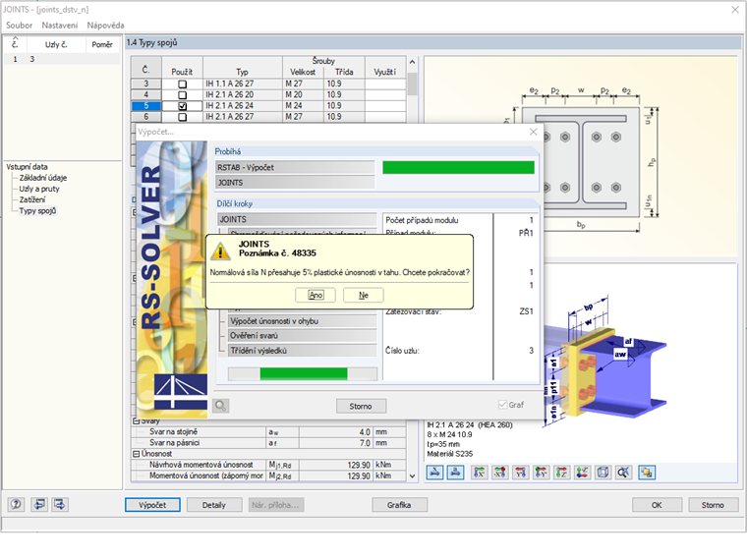This screenshot has height=560, width=747.
Task: Select the cell IH 1.1 A 26 27
Action: coord(243,84)
